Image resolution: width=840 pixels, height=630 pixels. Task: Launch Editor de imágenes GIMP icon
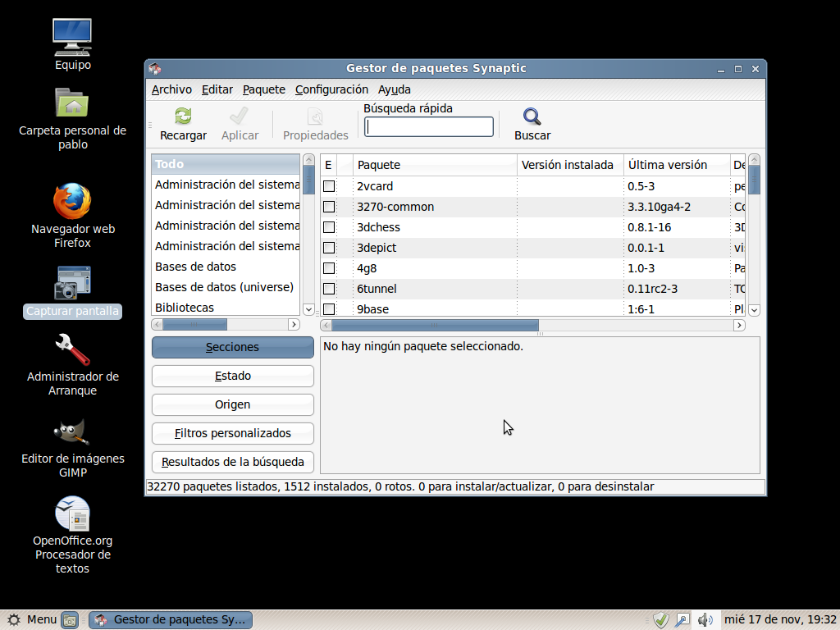pyautogui.click(x=72, y=431)
